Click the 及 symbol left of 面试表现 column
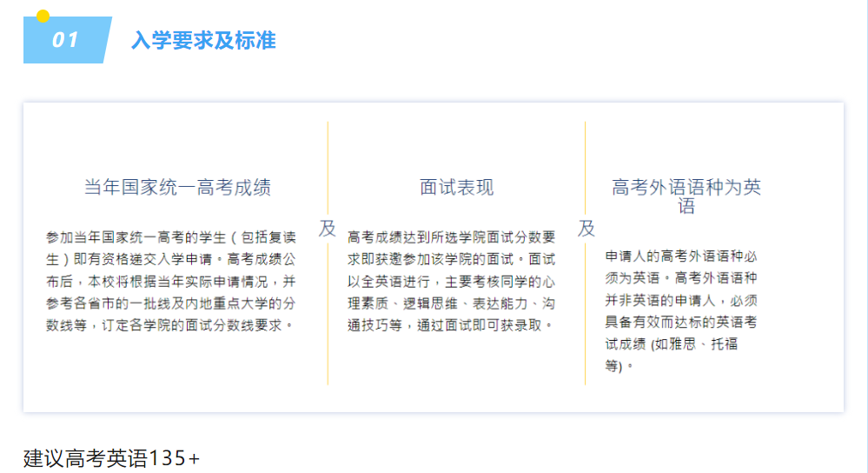The width and height of the screenshot is (868, 473). 328,229
